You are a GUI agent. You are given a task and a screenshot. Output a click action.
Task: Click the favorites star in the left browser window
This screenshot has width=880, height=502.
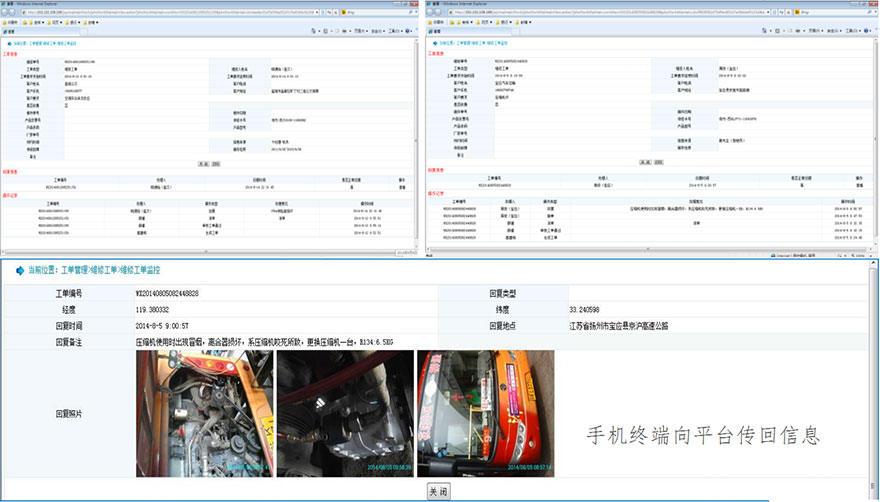click(7, 21)
